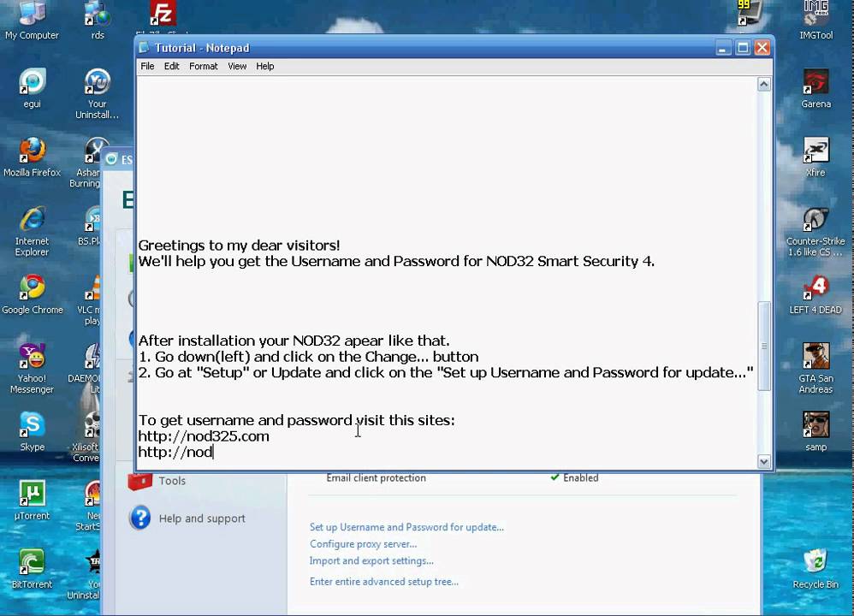
Task: Open the Yahoo! Messenger desktop icon
Action: click(x=33, y=368)
